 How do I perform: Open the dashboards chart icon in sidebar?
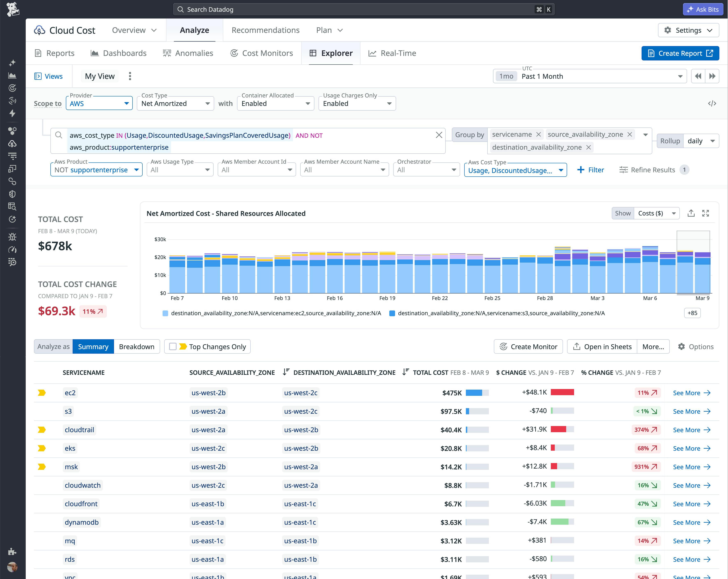pyautogui.click(x=13, y=76)
